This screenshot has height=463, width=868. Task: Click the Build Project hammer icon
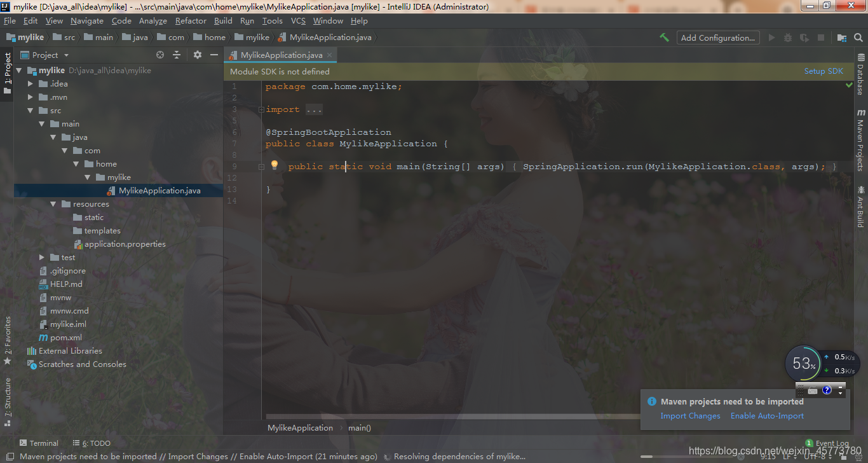(665, 38)
